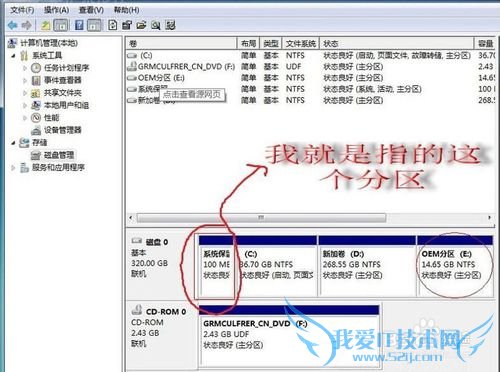Collapse the 存储 tree node

[x=13, y=143]
